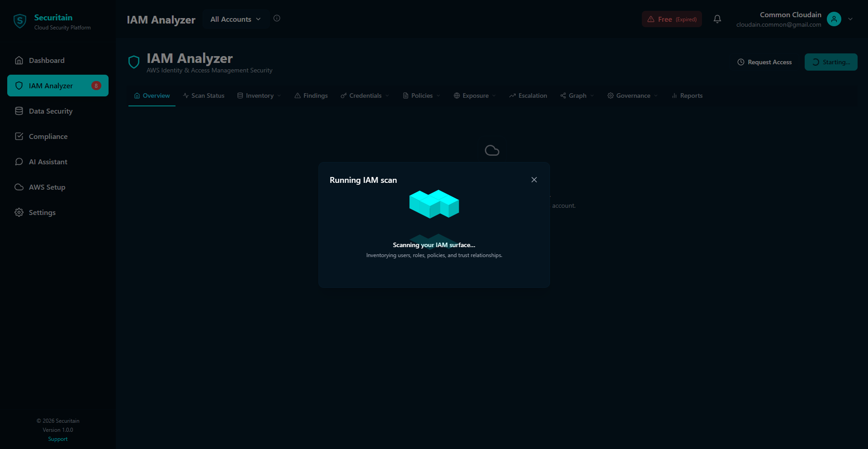This screenshot has width=868, height=449.
Task: Click the Support link in the sidebar footer
Action: click(x=58, y=439)
